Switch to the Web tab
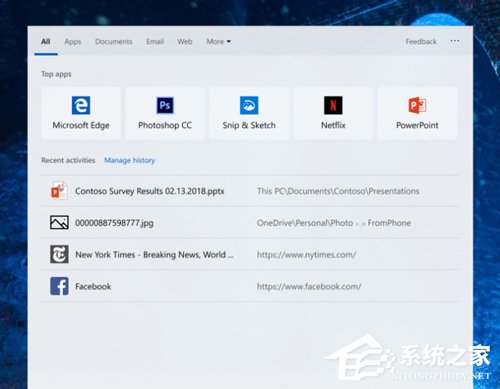The height and width of the screenshot is (389, 500). coord(185,42)
